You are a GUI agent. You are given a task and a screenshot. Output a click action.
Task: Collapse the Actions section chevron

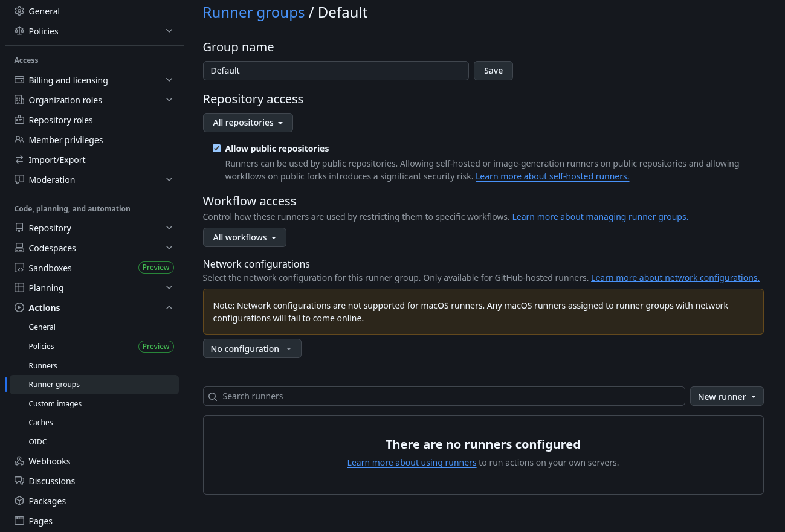click(169, 308)
